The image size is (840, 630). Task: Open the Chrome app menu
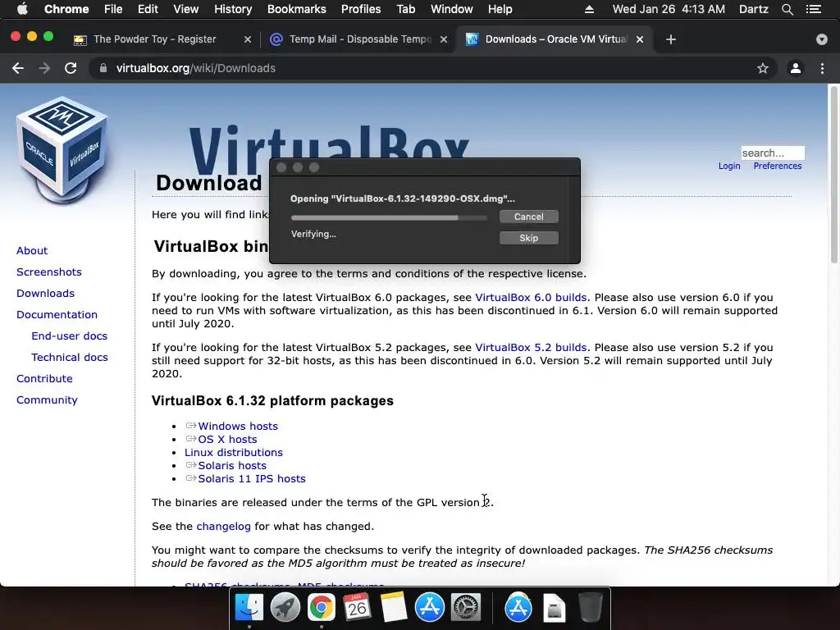66,9
